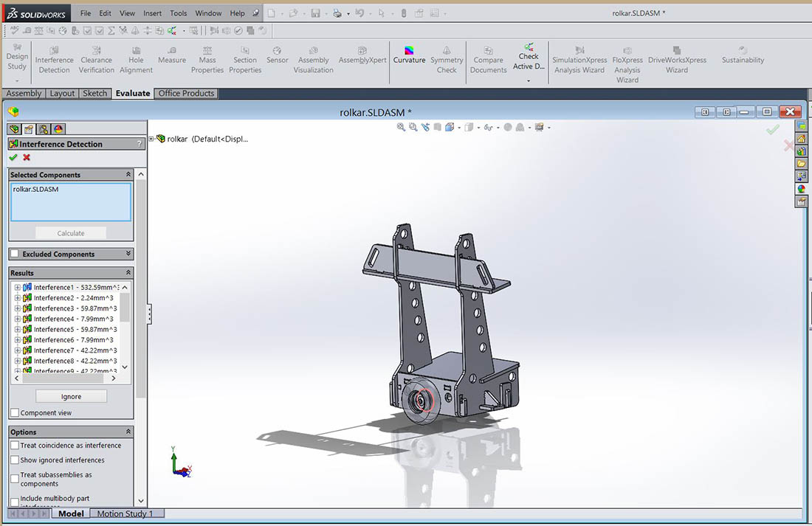Open Compare Documents
Image resolution: width=812 pixels, height=526 pixels.
489,60
